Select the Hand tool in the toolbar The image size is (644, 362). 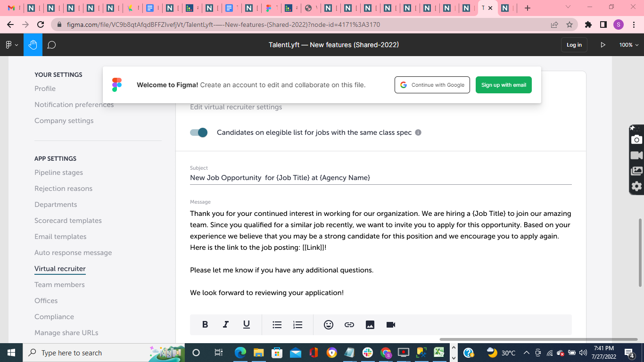(33, 45)
